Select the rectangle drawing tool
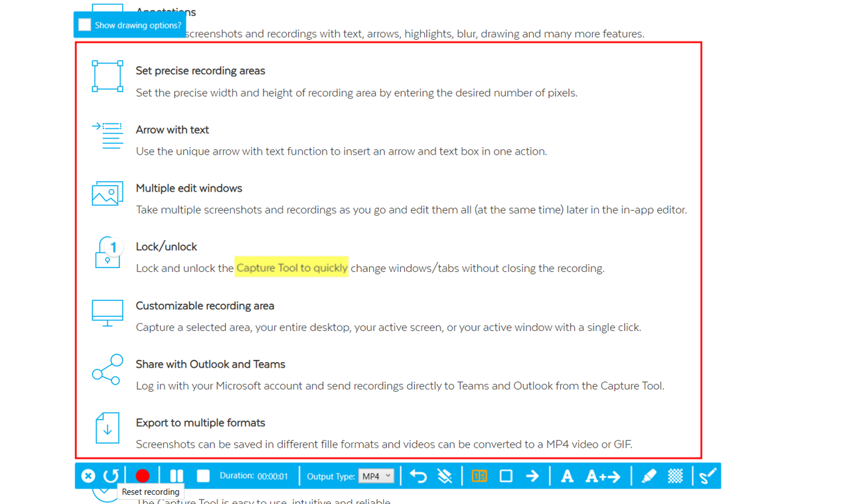This screenshot has height=504, width=843. click(x=506, y=475)
